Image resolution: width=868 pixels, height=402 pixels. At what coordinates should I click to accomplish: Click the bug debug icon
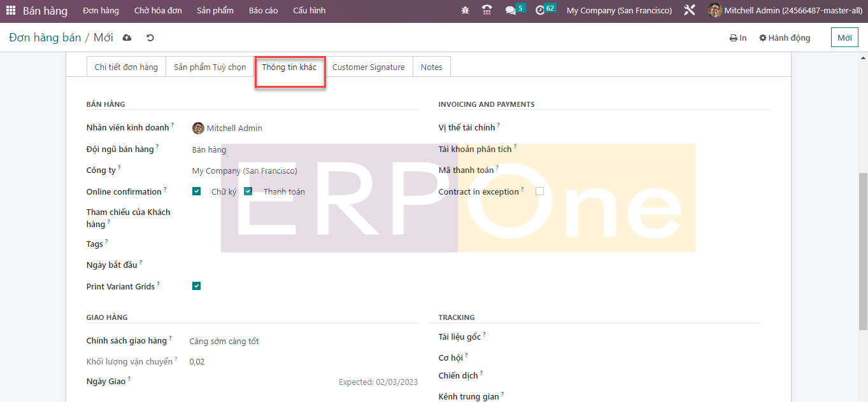coord(466,11)
